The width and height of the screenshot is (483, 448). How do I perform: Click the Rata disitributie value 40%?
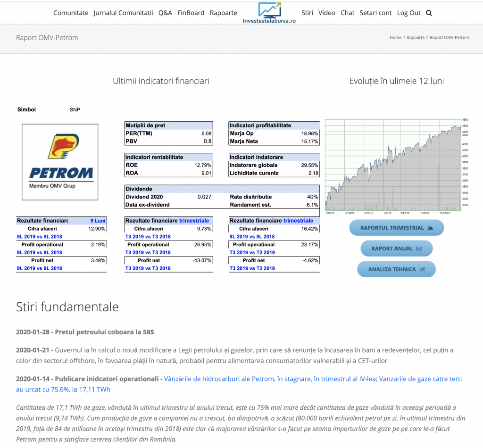313,197
